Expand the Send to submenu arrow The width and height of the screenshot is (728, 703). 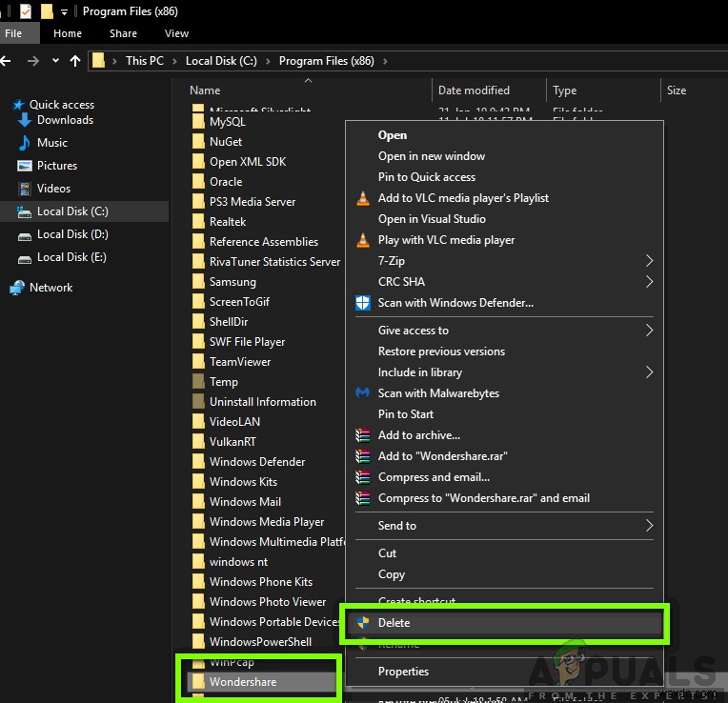pos(649,526)
